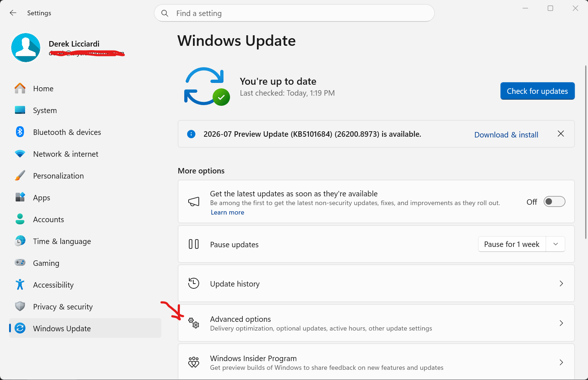Viewport: 588px width, 380px height.
Task: Expand the pause duration dropdown arrow
Action: [555, 244]
